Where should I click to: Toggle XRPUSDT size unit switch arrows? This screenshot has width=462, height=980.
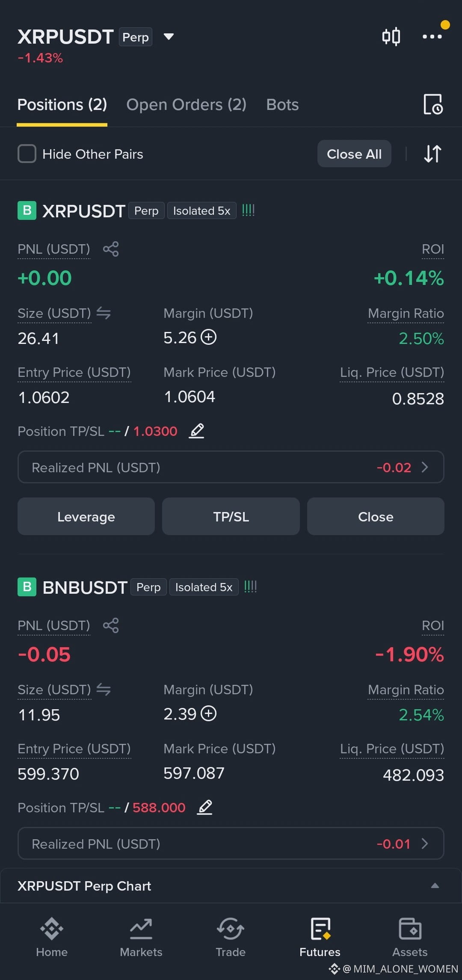[x=104, y=313]
